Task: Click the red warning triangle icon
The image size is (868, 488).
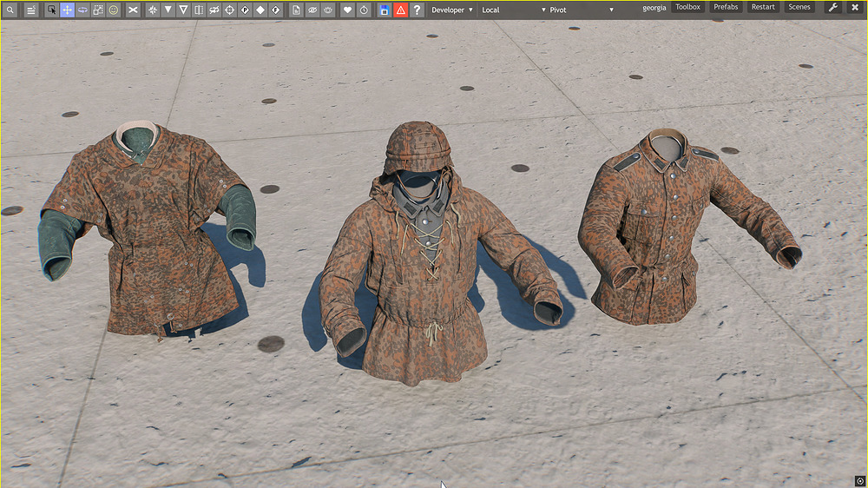Action: [x=401, y=10]
